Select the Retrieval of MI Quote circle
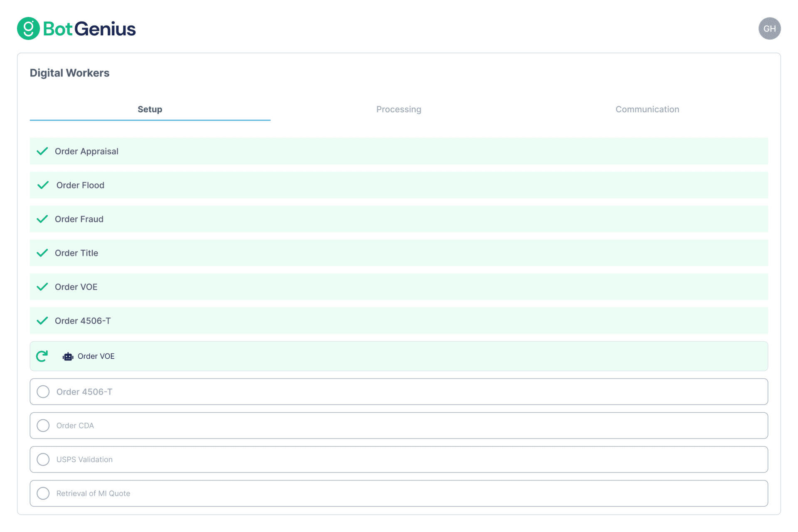This screenshot has width=798, height=532. point(43,493)
